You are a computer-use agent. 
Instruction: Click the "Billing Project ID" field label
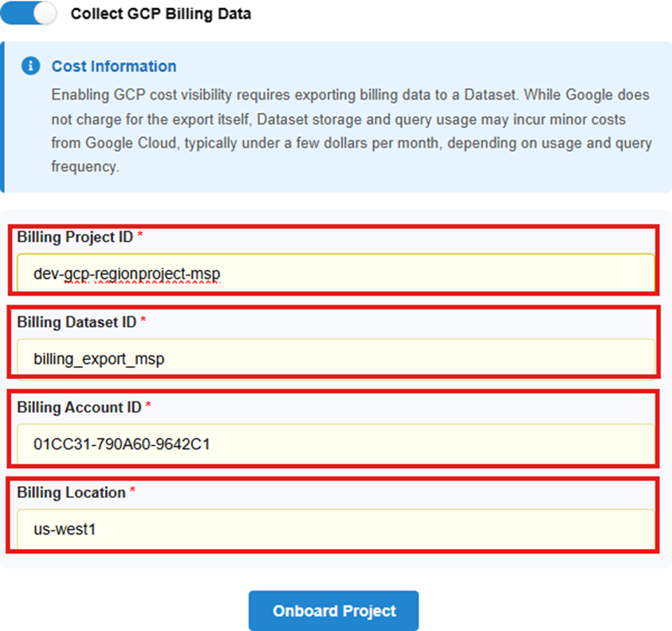point(75,237)
